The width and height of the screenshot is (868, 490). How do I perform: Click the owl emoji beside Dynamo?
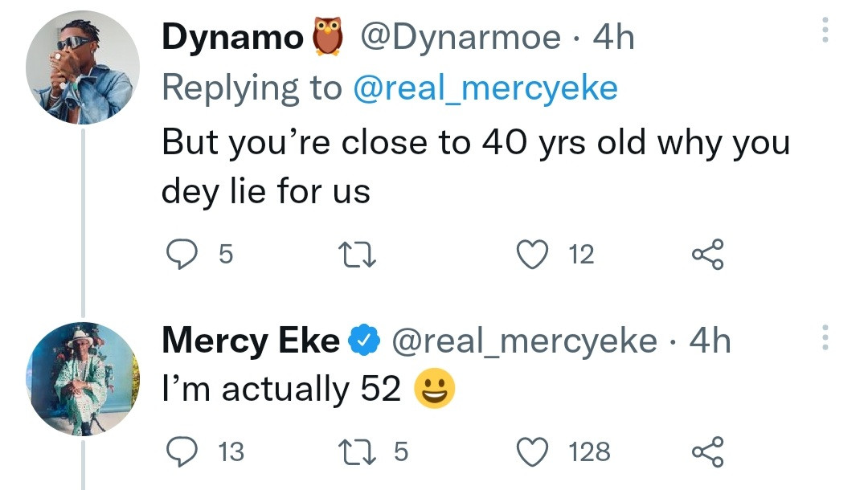point(325,38)
